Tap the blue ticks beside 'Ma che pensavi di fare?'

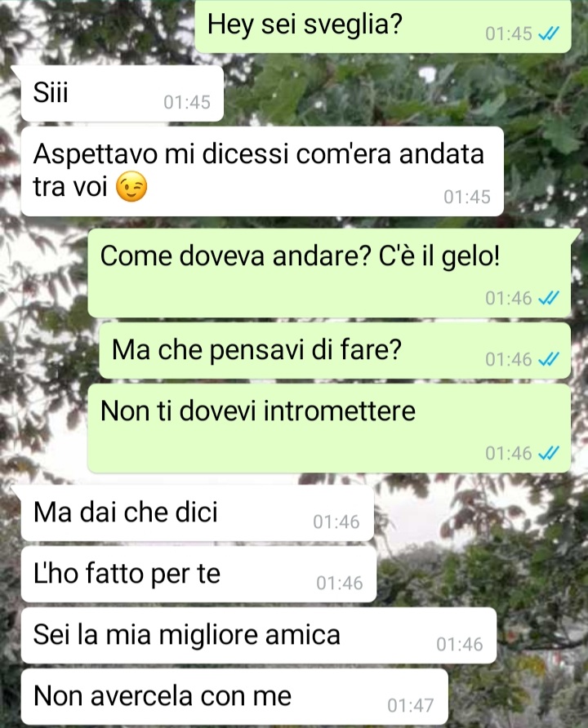point(548,359)
